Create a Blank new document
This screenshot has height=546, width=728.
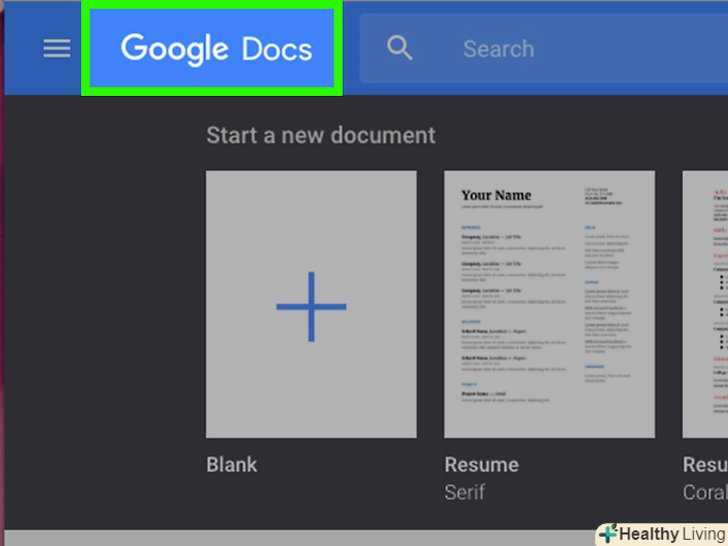[x=311, y=304]
